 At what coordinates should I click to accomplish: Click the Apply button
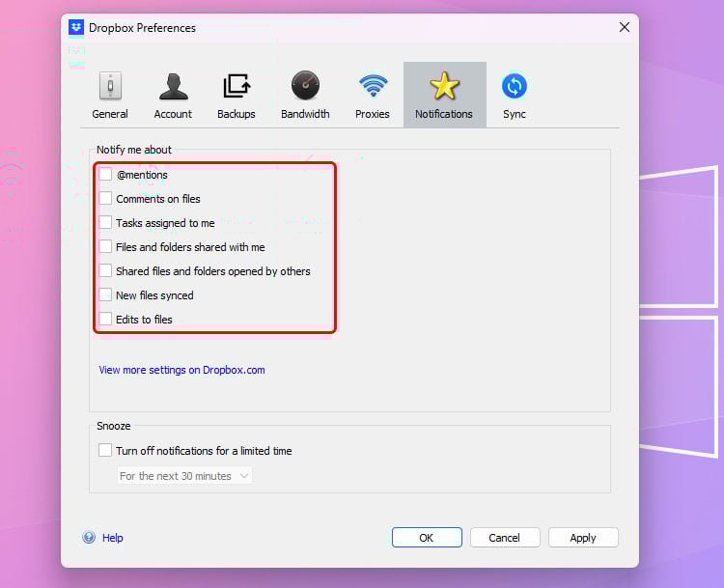pyautogui.click(x=583, y=538)
